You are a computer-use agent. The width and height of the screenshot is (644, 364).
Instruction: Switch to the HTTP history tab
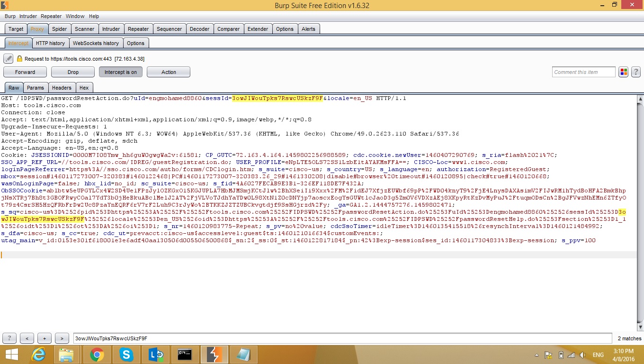click(50, 43)
